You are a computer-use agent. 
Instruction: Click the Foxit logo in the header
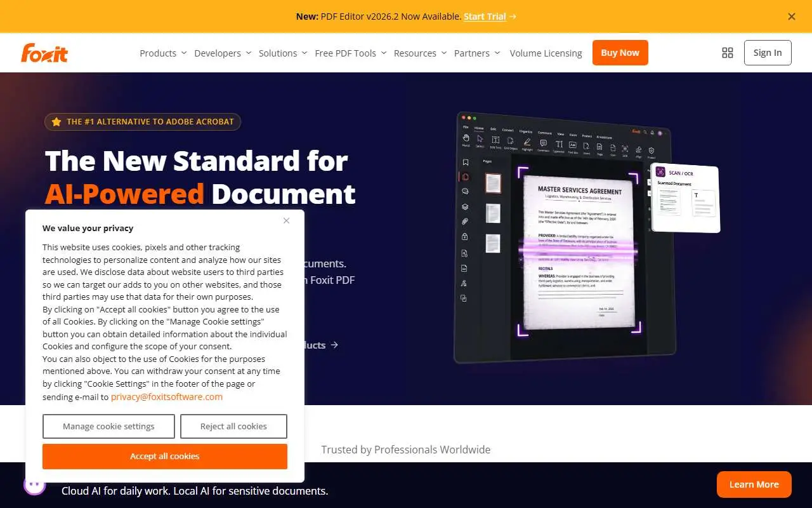click(x=44, y=53)
